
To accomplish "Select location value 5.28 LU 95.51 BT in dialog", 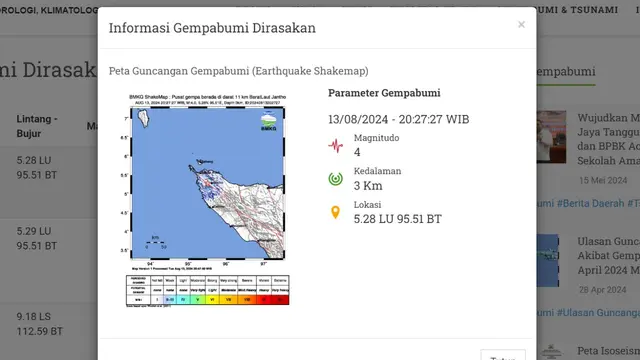I will [398, 219].
